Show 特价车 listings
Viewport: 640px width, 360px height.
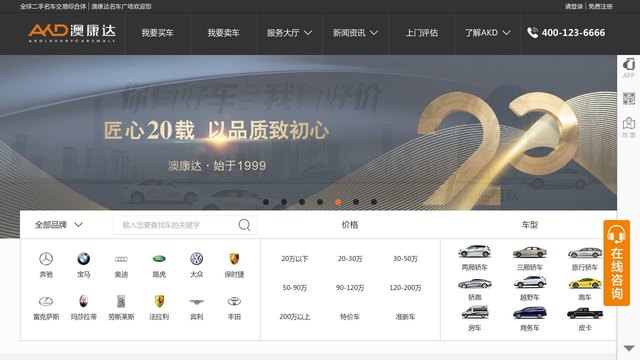pos(350,317)
